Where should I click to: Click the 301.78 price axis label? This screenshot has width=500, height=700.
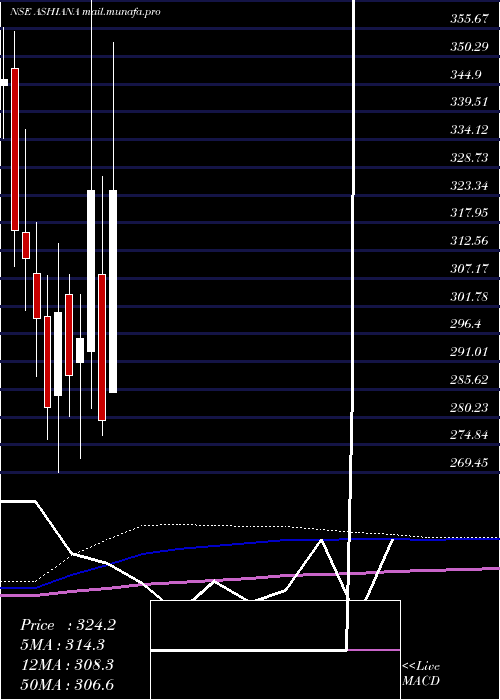pos(469,296)
